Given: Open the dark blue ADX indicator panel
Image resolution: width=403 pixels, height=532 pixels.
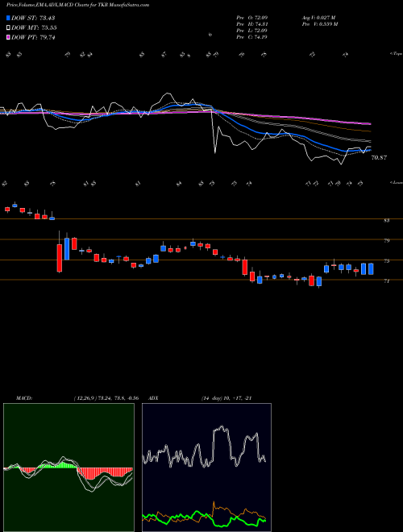Looking at the screenshot, I should (206, 468).
